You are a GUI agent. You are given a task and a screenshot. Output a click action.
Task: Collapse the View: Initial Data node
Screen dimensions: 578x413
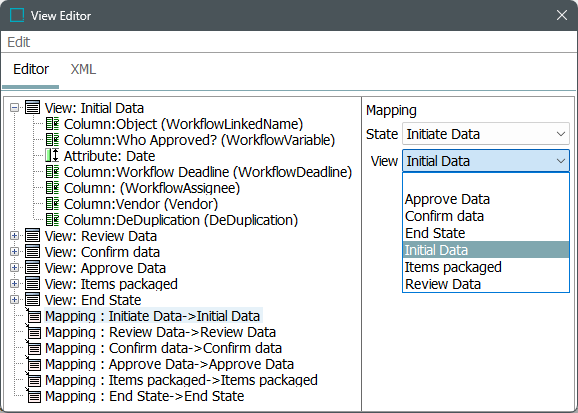pyautogui.click(x=14, y=108)
